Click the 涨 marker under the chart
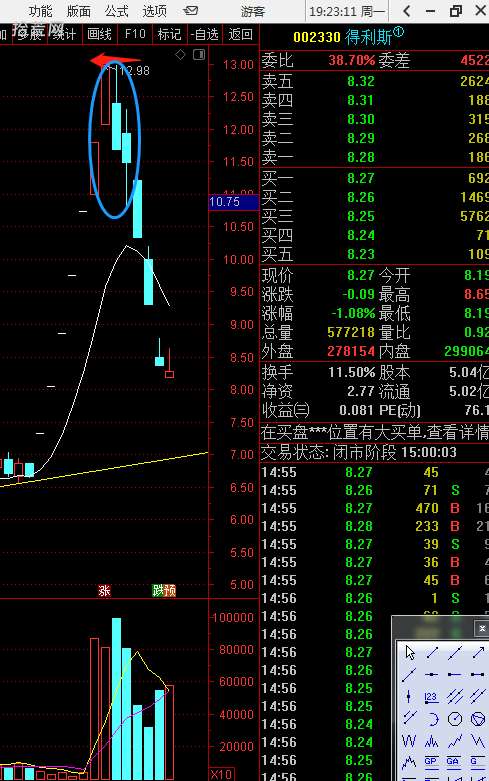Screen dimensions: 489x781 click(104, 591)
